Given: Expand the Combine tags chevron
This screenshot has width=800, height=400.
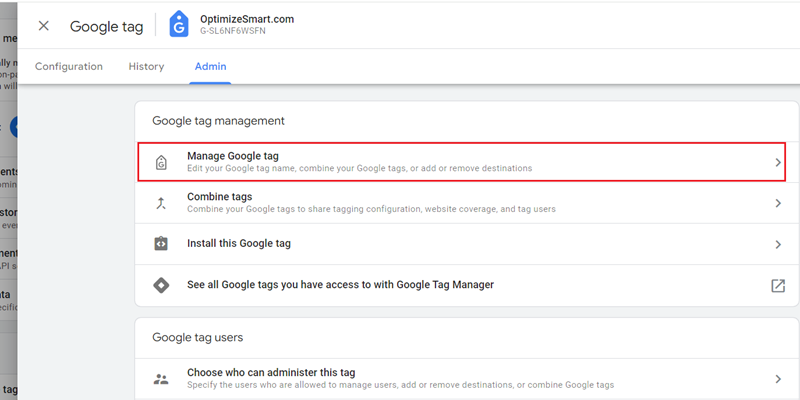Looking at the screenshot, I should click(x=778, y=203).
